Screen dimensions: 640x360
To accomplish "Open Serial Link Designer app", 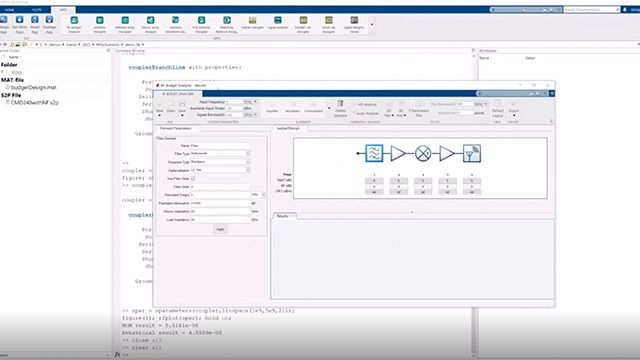I will click(x=329, y=24).
